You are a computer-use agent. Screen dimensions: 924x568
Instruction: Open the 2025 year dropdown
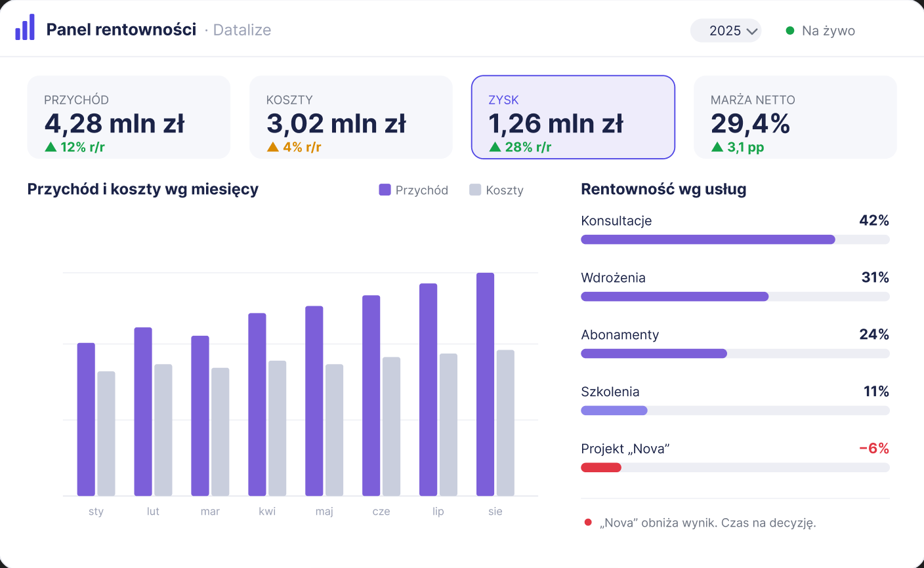[726, 30]
